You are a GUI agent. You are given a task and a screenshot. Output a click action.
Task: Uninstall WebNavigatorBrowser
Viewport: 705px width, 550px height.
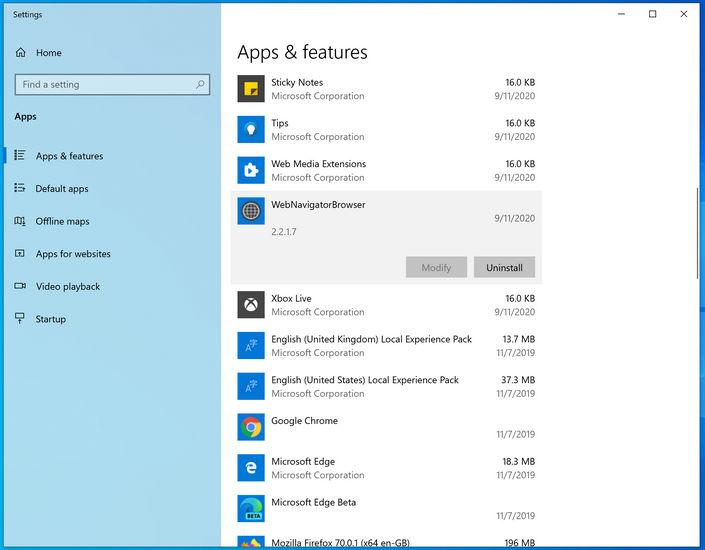pos(504,267)
